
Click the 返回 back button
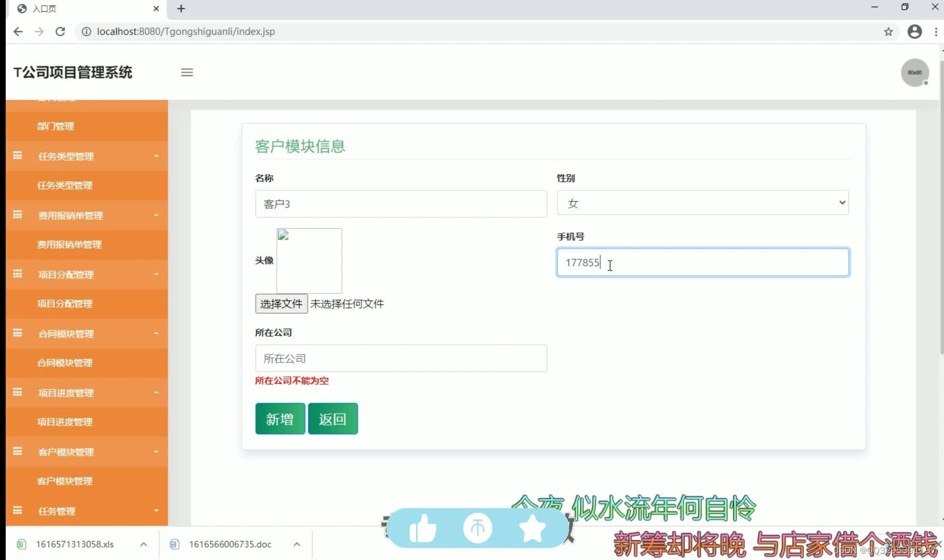[x=332, y=418]
